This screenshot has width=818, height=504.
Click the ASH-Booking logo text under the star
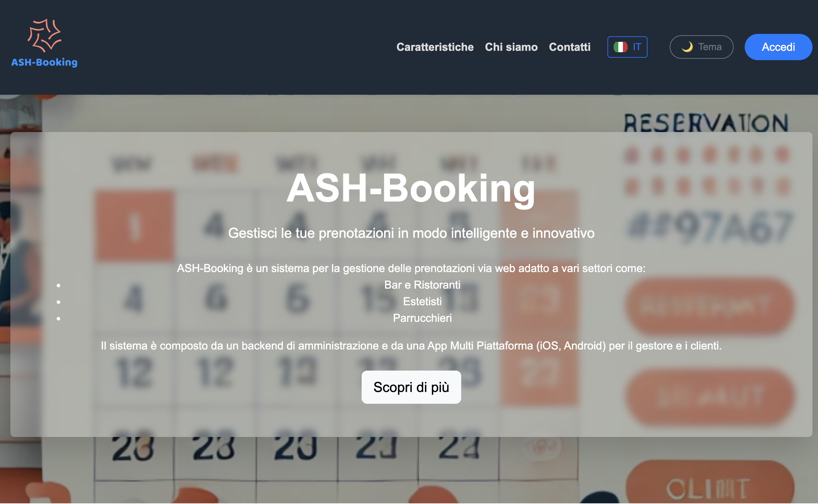[44, 63]
